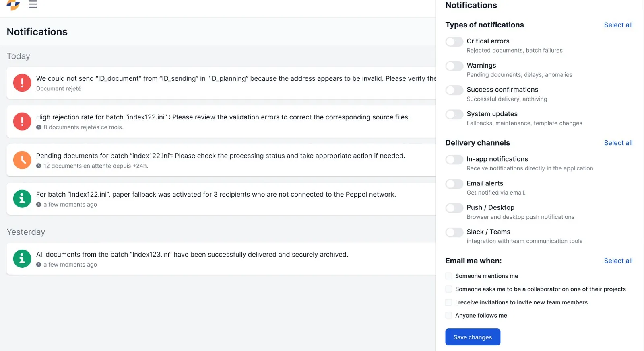Image resolution: width=644 pixels, height=351 pixels.
Task: Open High rejection rate batch notification
Action: coord(221,121)
